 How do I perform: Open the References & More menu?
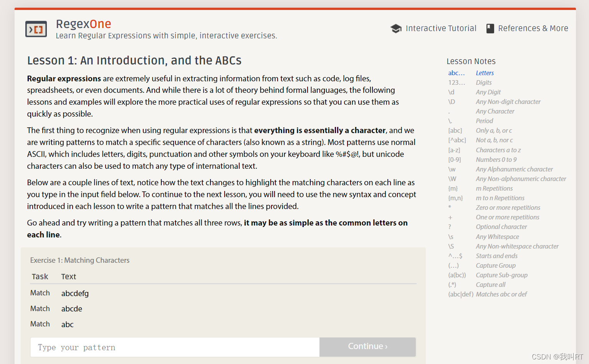tap(533, 28)
